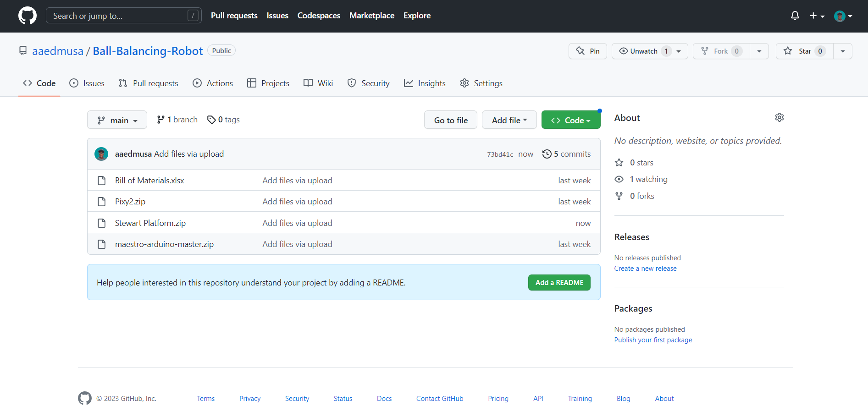Switch to the Insights tab

(x=425, y=83)
